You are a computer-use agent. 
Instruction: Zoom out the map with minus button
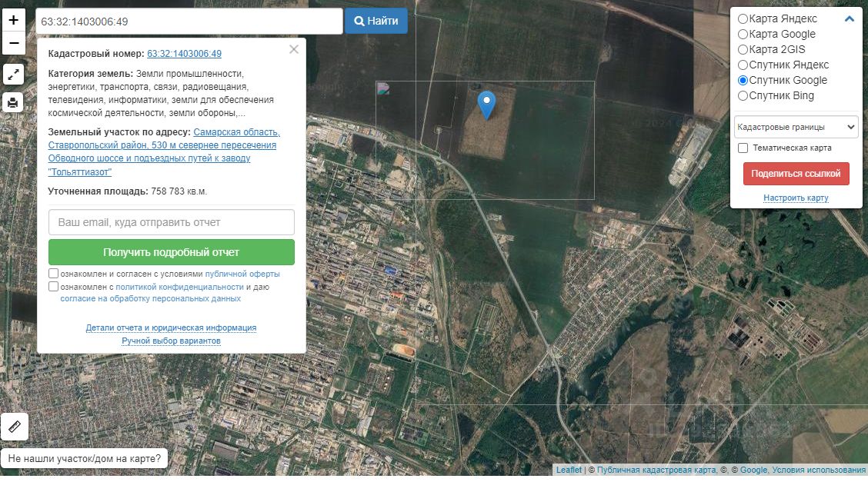[x=14, y=43]
